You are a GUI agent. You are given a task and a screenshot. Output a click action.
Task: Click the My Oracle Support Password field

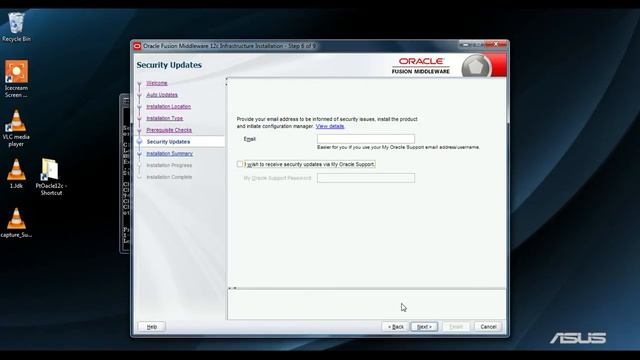pos(366,178)
